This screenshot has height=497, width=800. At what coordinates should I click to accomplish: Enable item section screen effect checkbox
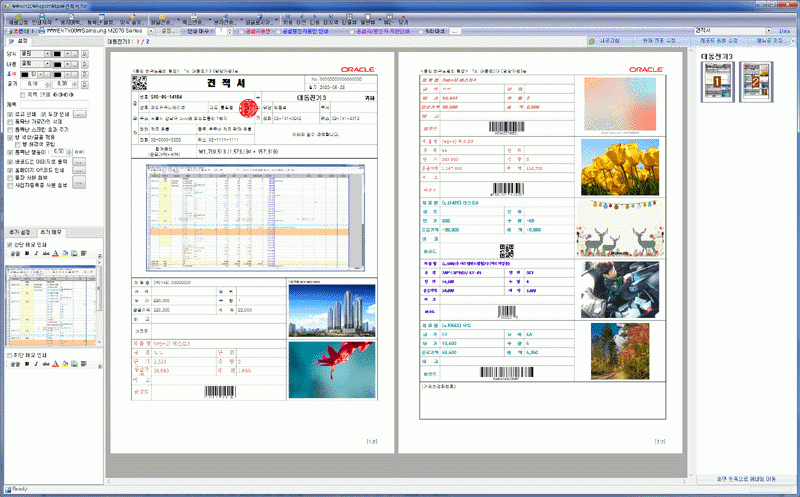tap(10, 130)
